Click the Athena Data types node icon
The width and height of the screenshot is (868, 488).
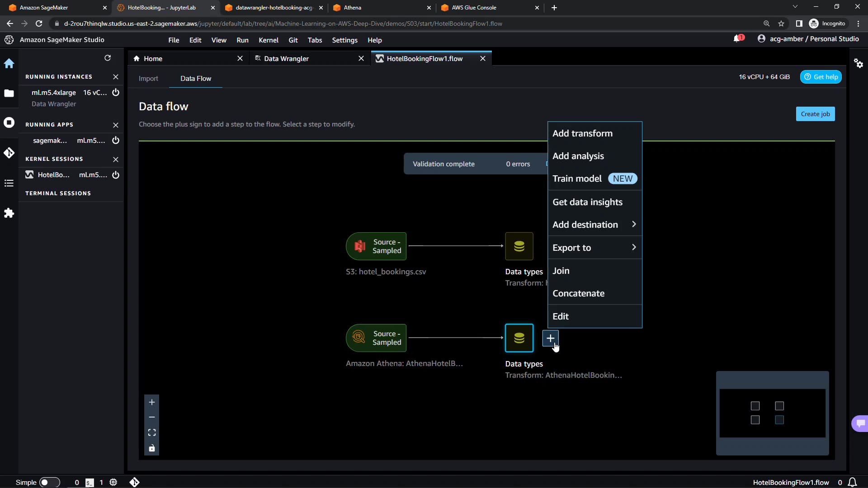(x=519, y=338)
